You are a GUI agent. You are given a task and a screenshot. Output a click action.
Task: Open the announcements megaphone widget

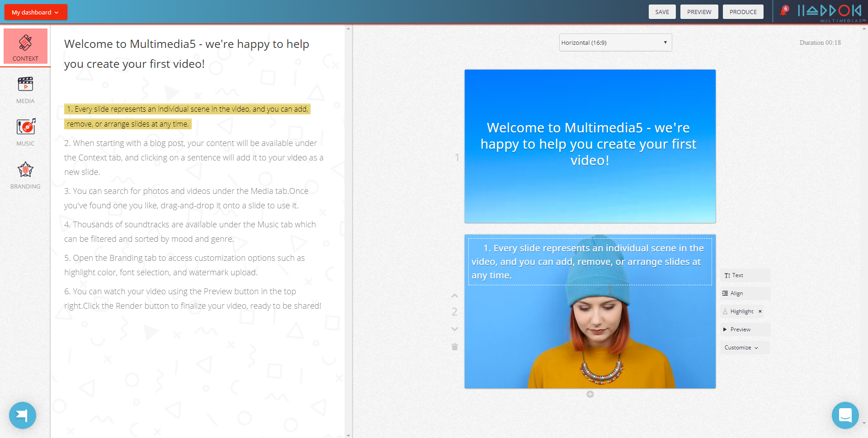[23, 415]
